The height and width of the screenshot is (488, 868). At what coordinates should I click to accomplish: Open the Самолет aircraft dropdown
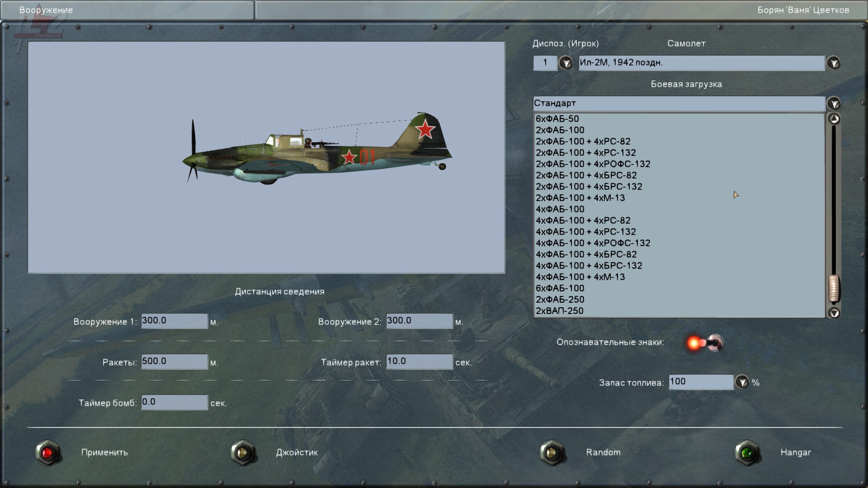pyautogui.click(x=834, y=63)
